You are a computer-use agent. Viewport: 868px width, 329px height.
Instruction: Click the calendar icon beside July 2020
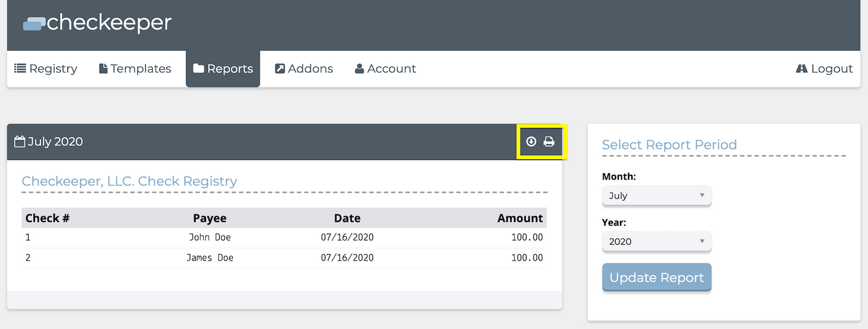click(x=20, y=142)
